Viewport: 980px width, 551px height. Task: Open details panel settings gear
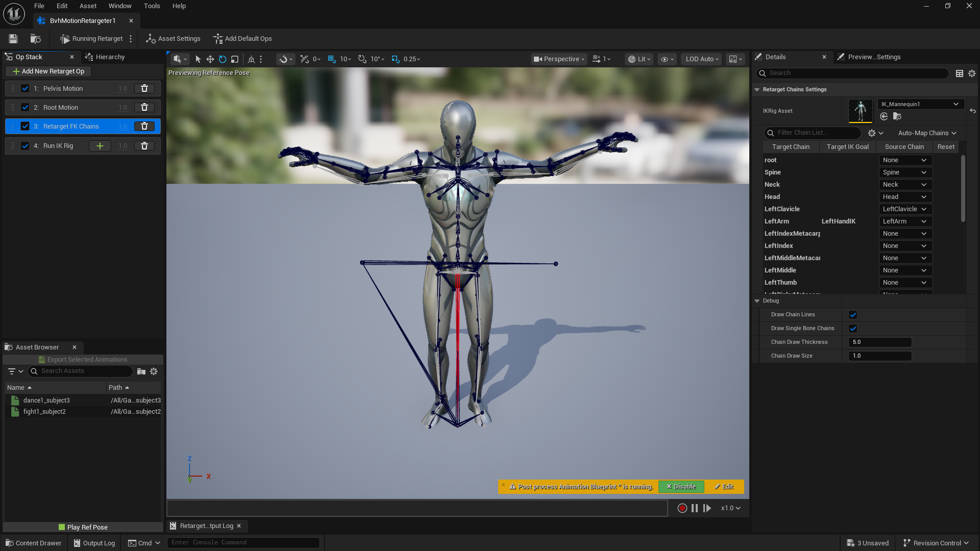coord(972,73)
